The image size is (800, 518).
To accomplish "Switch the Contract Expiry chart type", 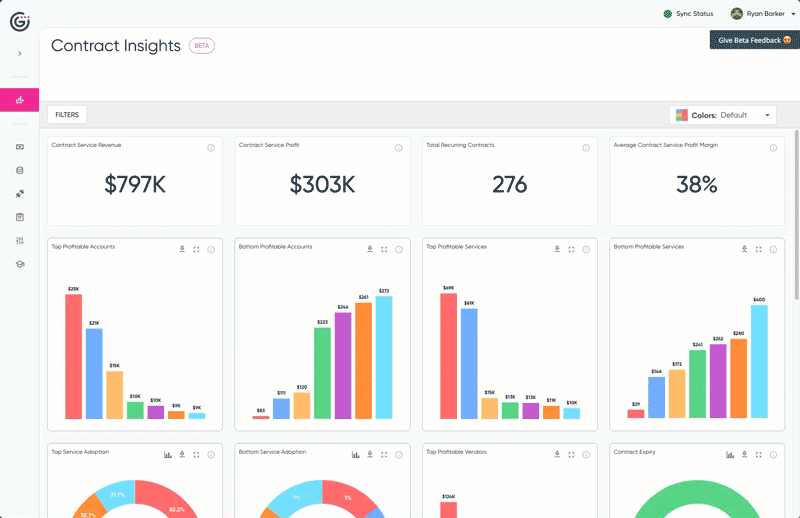I will 730,455.
